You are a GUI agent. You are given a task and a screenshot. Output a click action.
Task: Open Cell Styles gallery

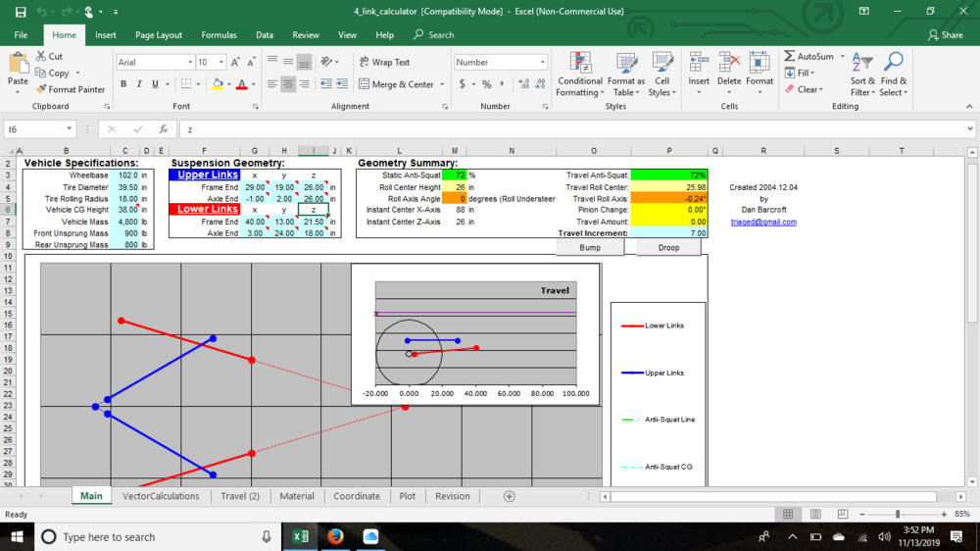pos(661,75)
